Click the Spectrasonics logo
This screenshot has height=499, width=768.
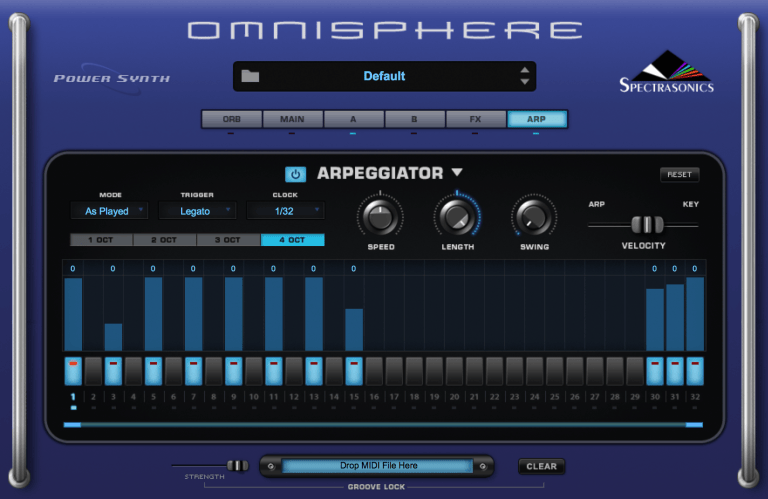tap(667, 72)
